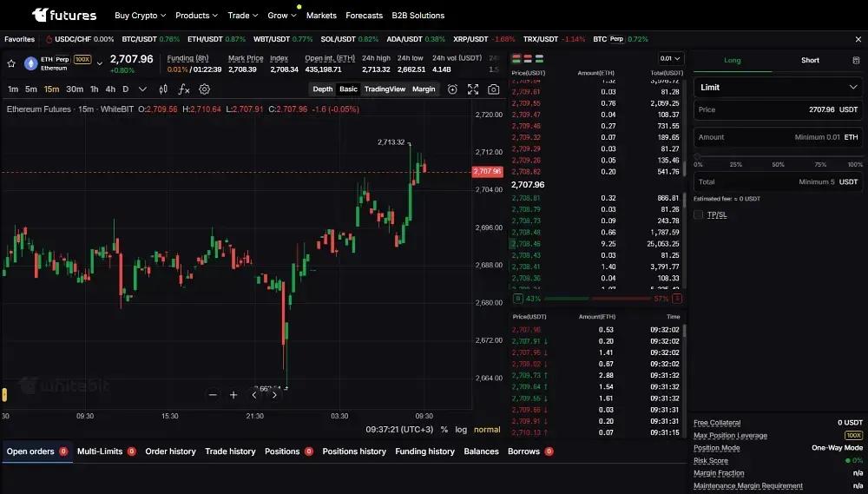This screenshot has height=494, width=868.
Task: Open chart settings gear
Action: pyautogui.click(x=204, y=89)
